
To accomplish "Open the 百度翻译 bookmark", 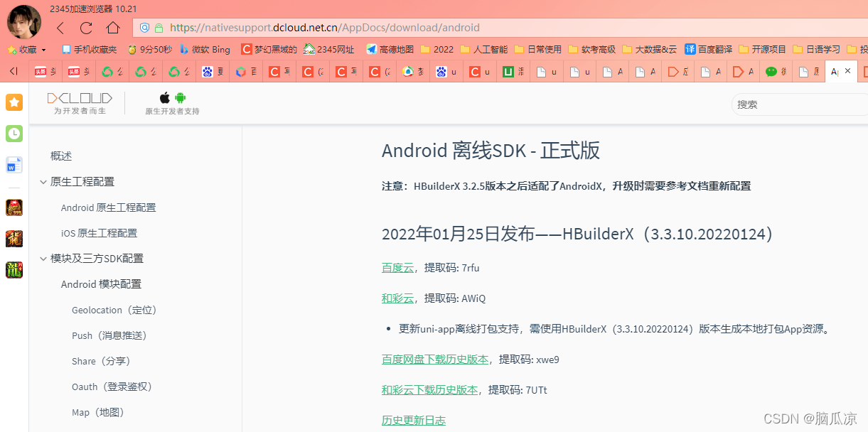I will coord(707,50).
